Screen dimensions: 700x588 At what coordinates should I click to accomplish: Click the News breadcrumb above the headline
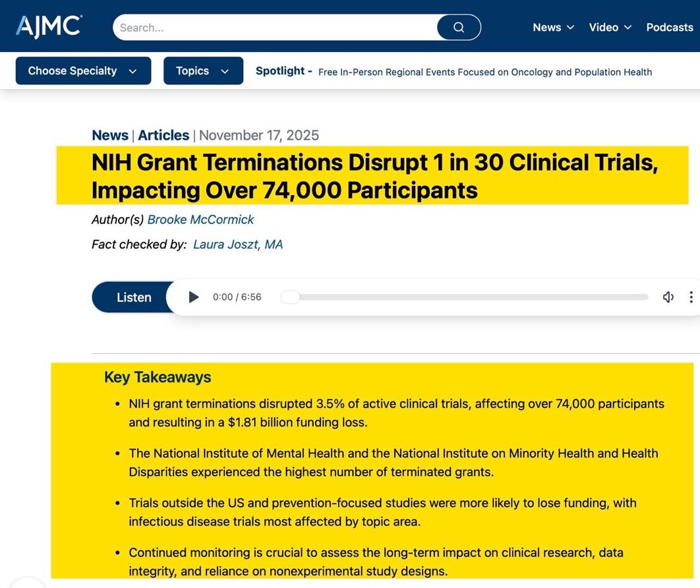[110, 135]
